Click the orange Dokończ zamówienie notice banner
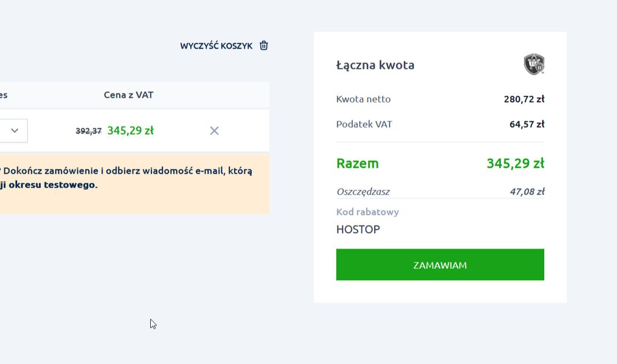 (x=133, y=184)
